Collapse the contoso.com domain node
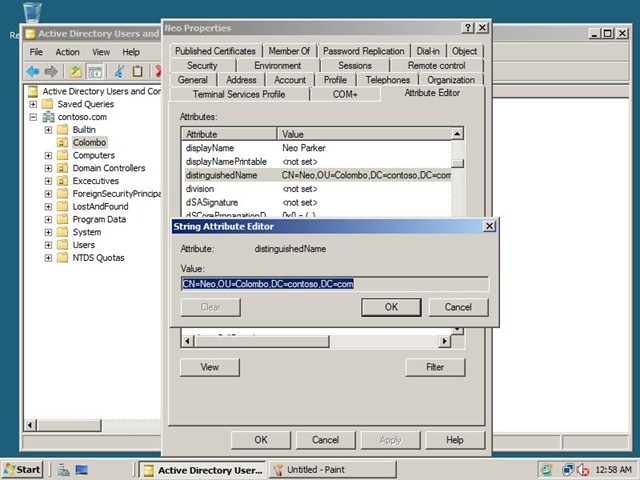Image resolution: width=640 pixels, height=480 pixels. [33, 117]
